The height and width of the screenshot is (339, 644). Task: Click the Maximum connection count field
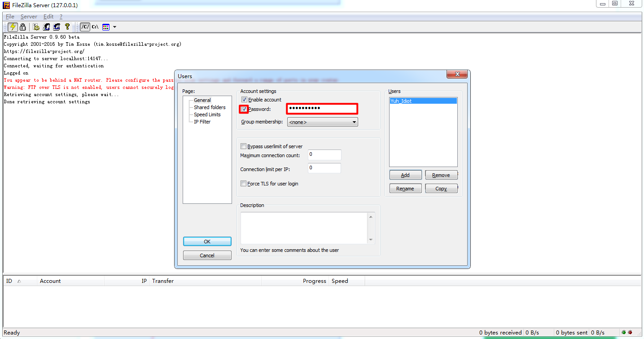324,155
